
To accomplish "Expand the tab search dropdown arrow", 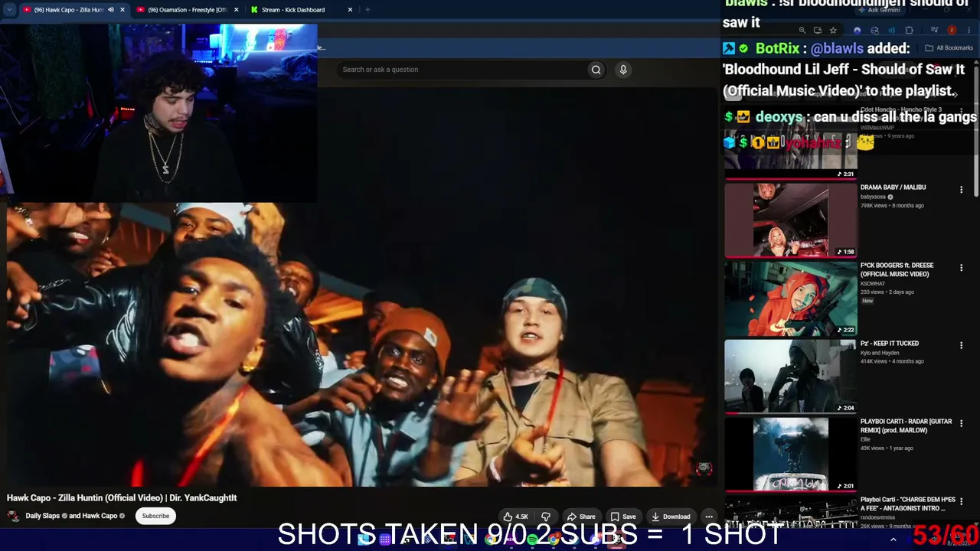I will pos(9,10).
